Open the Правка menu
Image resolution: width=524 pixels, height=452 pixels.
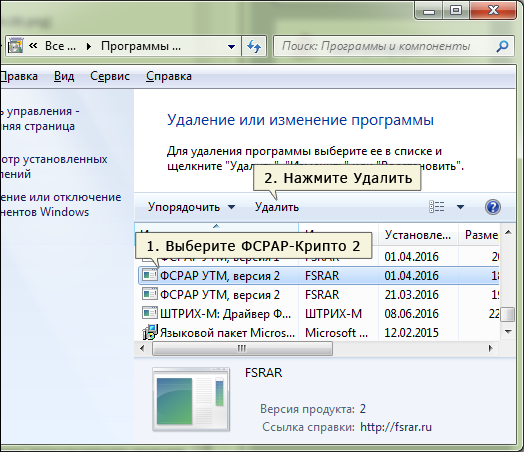[19, 76]
